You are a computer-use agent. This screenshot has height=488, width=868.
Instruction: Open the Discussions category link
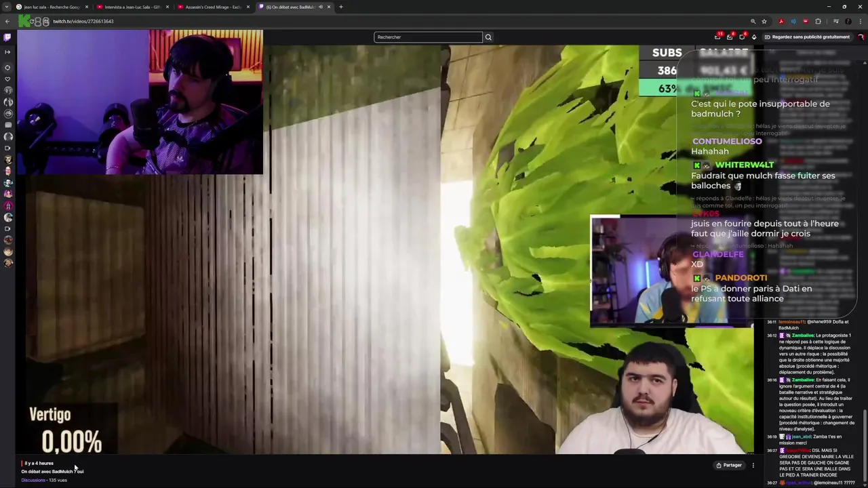[33, 480]
